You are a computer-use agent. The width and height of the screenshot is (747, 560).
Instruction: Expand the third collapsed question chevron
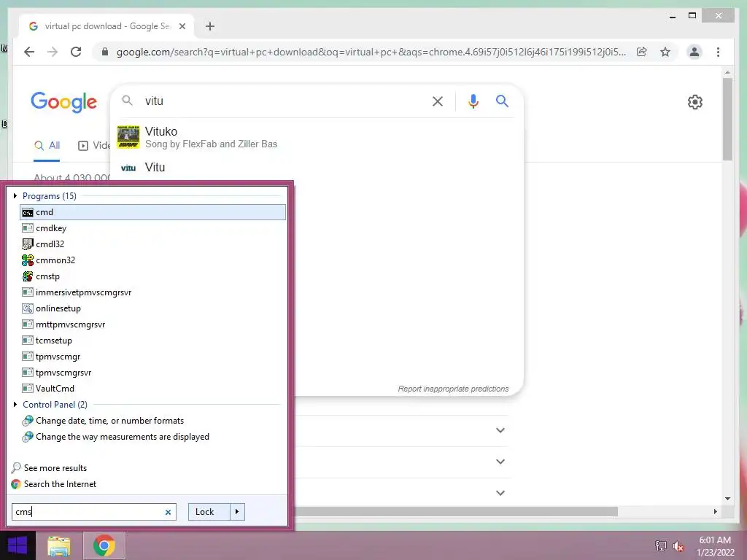point(500,493)
